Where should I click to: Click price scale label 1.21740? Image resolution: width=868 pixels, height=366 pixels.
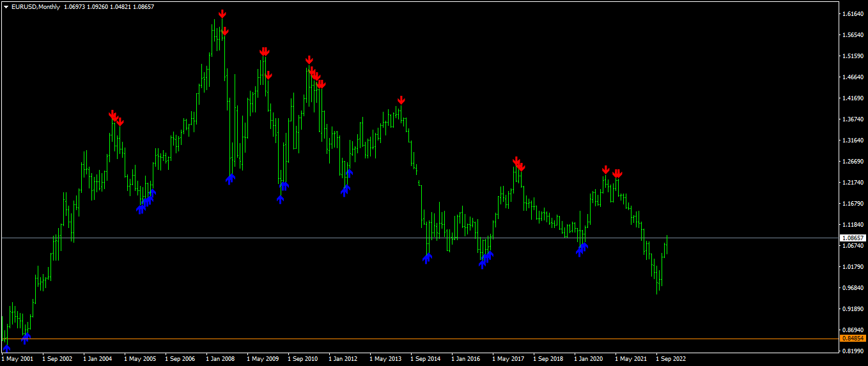pos(853,183)
